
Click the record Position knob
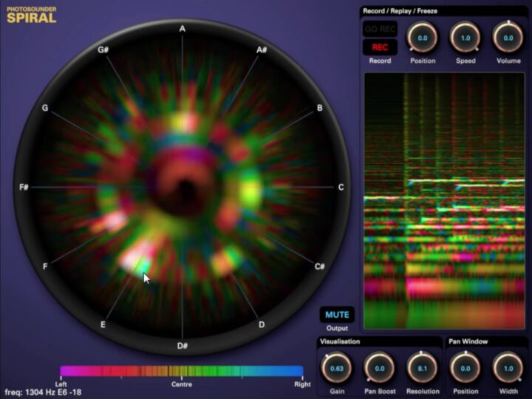click(423, 38)
